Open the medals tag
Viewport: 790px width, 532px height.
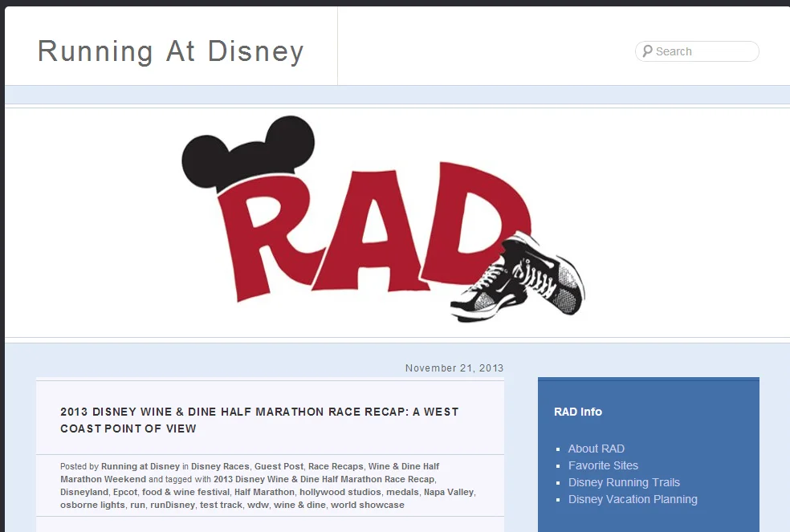[402, 492]
